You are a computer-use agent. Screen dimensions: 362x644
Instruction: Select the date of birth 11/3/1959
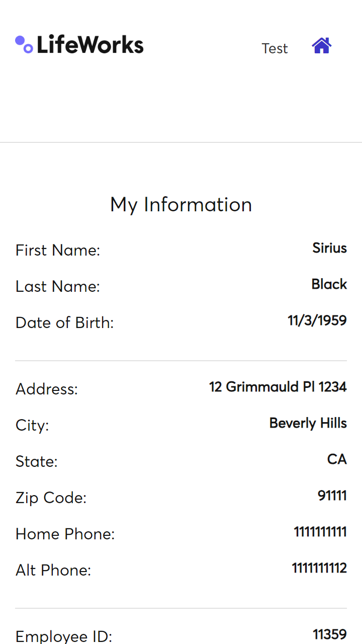coord(317,320)
